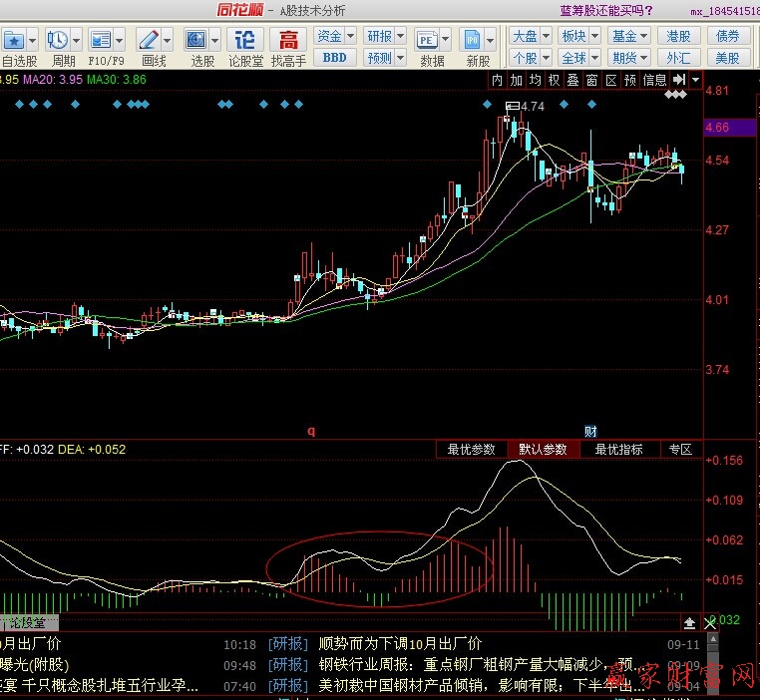Open the 周期 clock icon

pos(58,40)
